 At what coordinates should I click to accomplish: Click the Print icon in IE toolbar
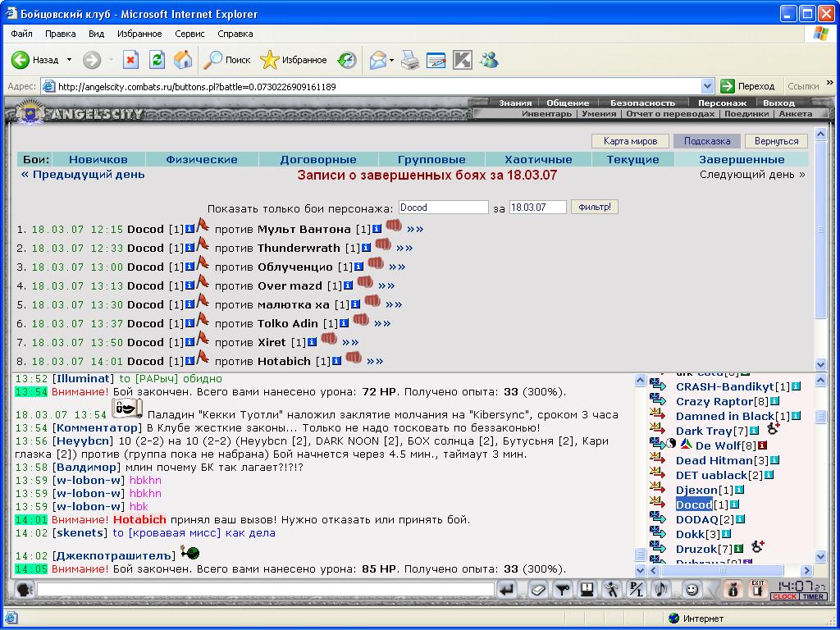coord(410,60)
